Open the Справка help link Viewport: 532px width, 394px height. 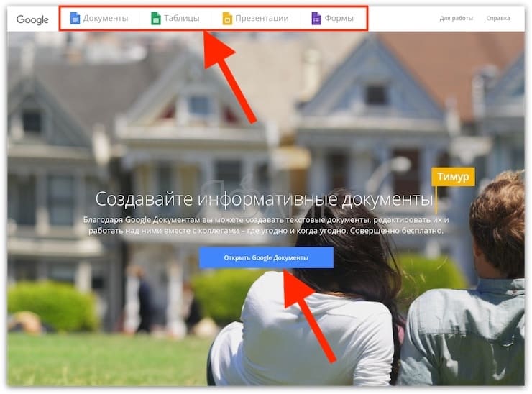pyautogui.click(x=498, y=18)
